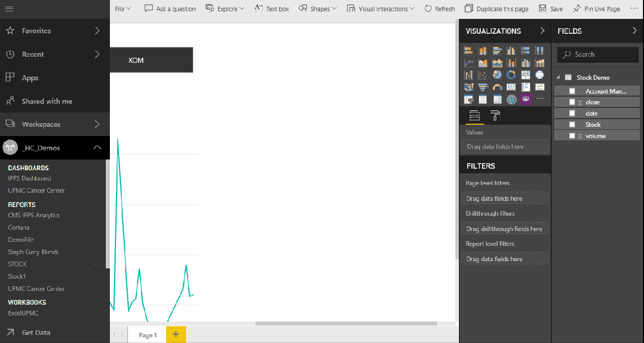This screenshot has height=343, width=644.
Task: Collapse the Stock Demo table
Action: pyautogui.click(x=558, y=78)
